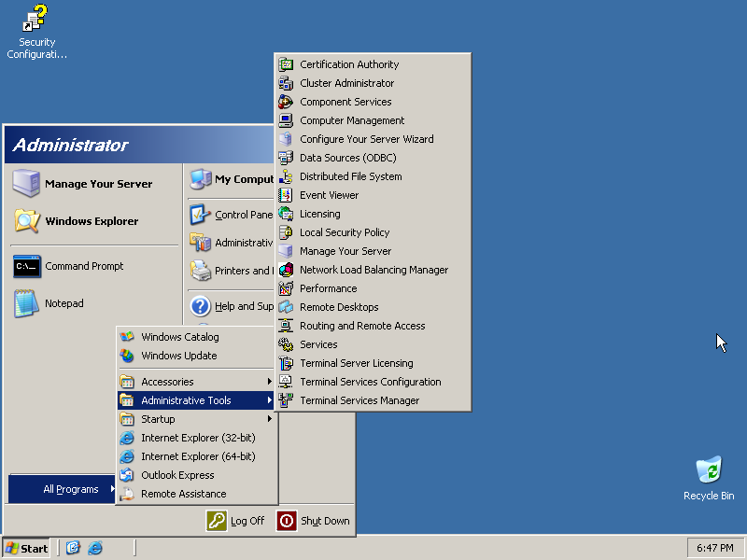This screenshot has width=747, height=560.
Task: Choose Terminal Services Manager
Action: pyautogui.click(x=359, y=400)
